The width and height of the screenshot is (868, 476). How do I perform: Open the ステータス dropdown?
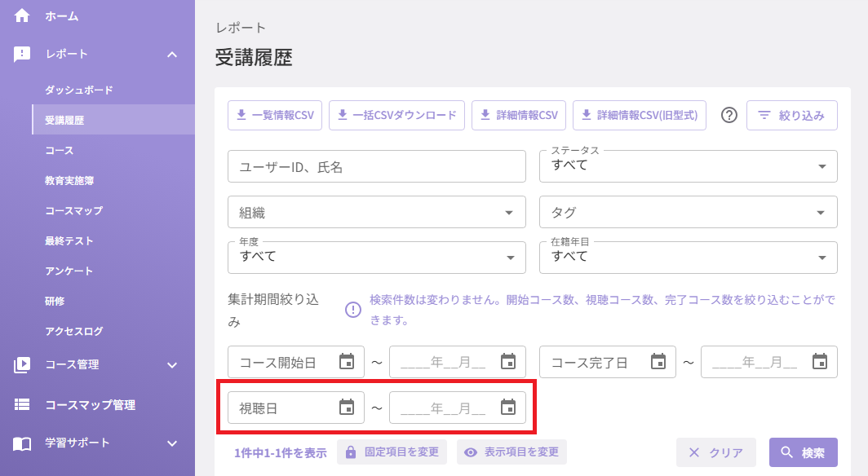click(688, 166)
